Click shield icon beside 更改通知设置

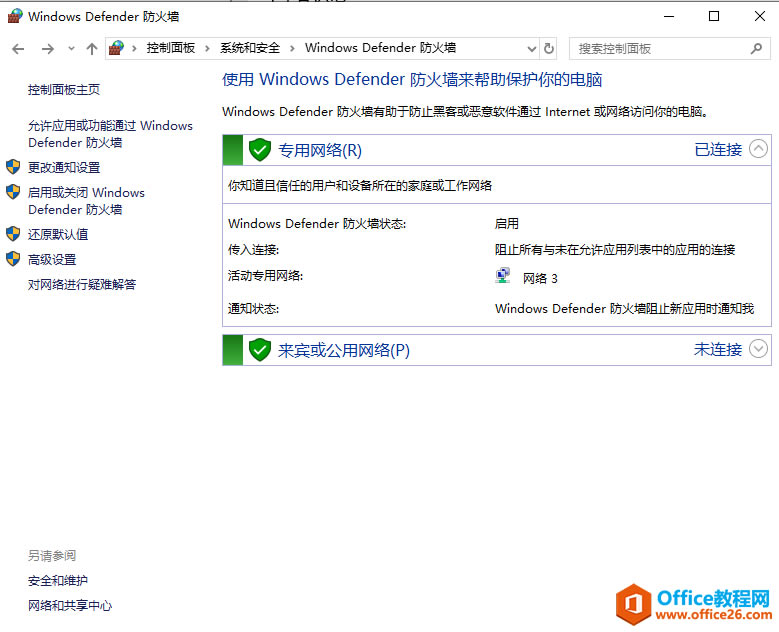(13, 167)
